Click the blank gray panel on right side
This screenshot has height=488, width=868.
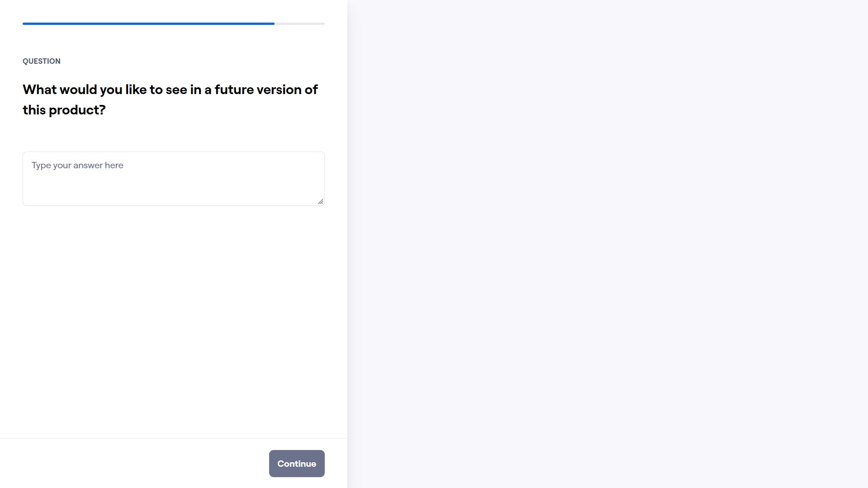point(607,244)
